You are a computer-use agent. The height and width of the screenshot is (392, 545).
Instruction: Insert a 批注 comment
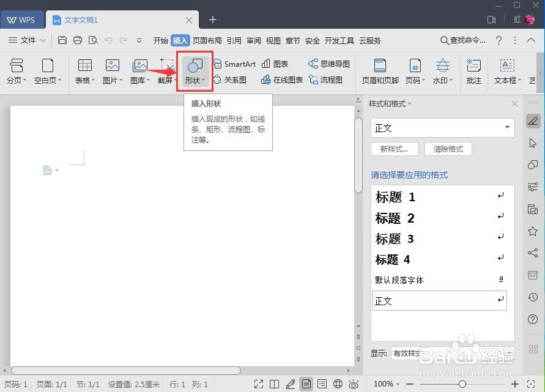tap(474, 71)
